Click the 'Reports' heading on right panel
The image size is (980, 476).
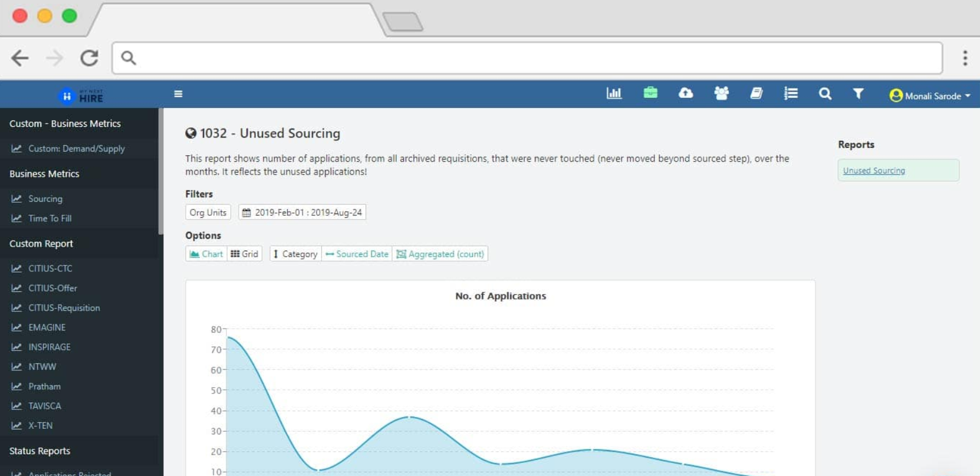856,145
